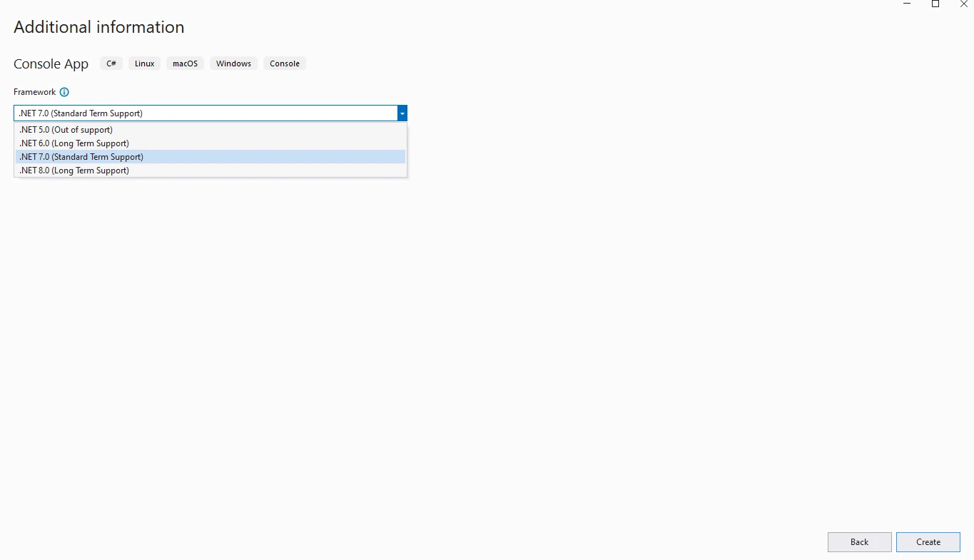Click the C# tag

[111, 63]
